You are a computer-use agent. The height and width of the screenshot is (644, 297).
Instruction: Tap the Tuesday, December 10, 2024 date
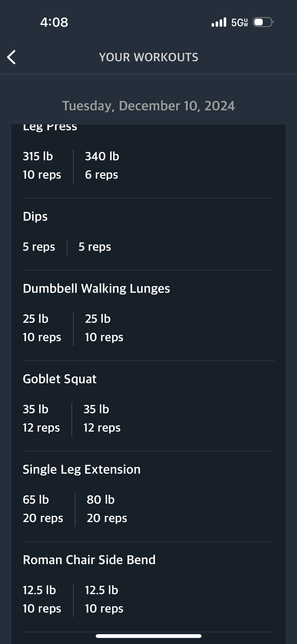149,106
